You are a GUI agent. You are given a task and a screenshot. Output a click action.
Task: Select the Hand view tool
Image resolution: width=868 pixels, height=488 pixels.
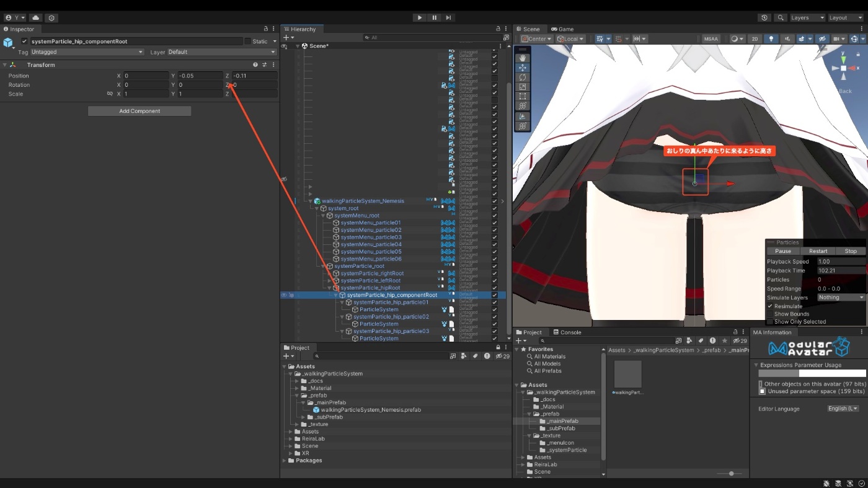coord(523,58)
